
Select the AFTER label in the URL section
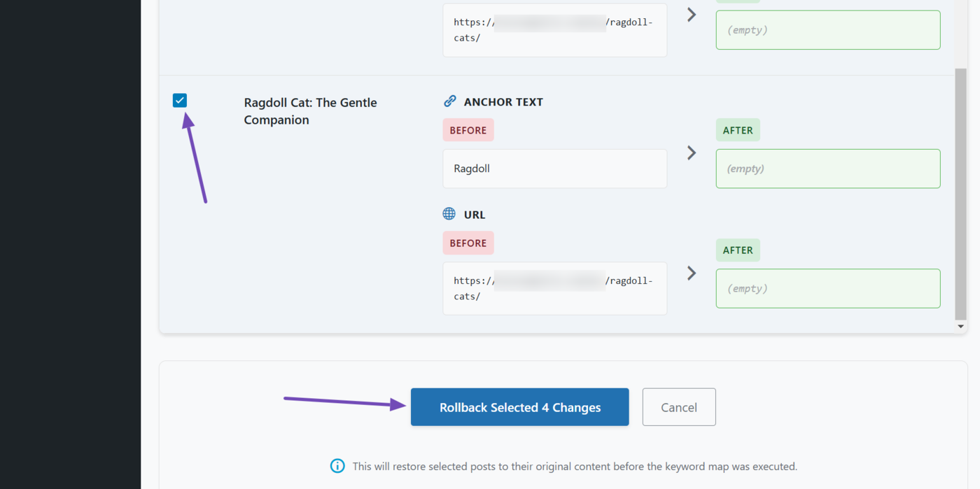click(738, 250)
